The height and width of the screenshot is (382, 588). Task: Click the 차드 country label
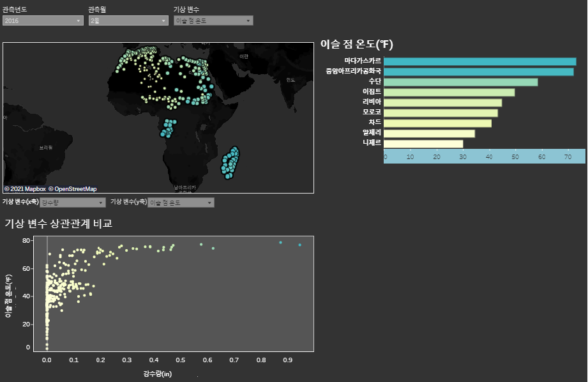tap(375, 122)
